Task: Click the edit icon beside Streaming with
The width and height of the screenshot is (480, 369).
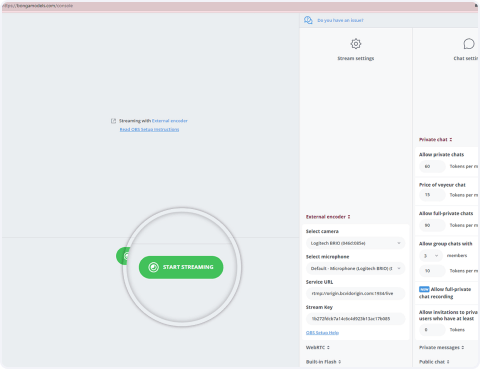Action: 113,121
